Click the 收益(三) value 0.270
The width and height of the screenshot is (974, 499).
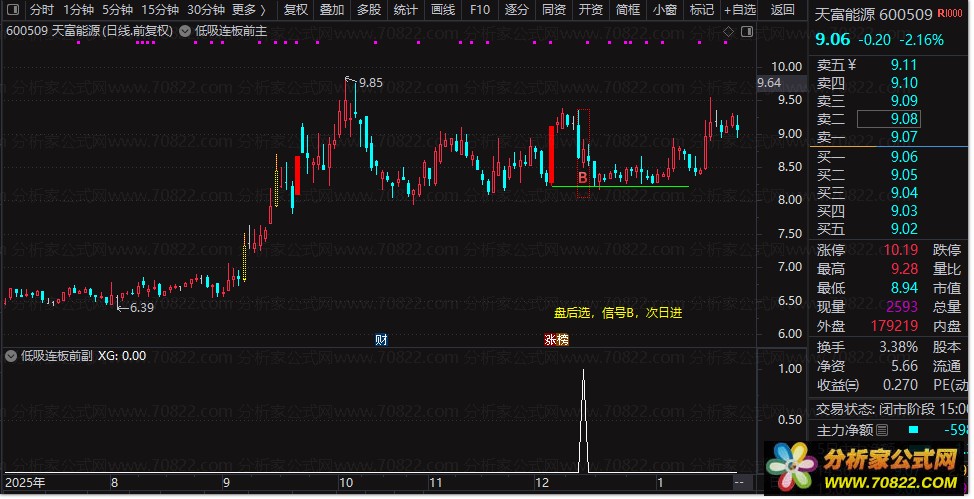pyautogui.click(x=899, y=385)
